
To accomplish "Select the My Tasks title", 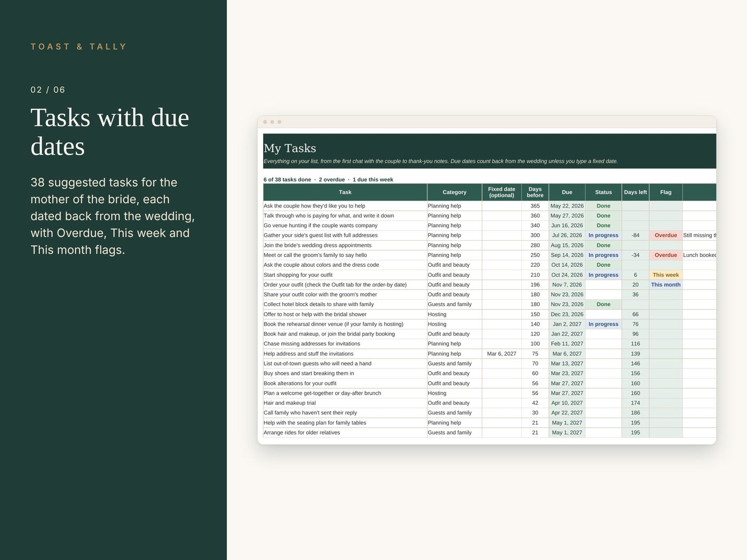I will tap(290, 148).
